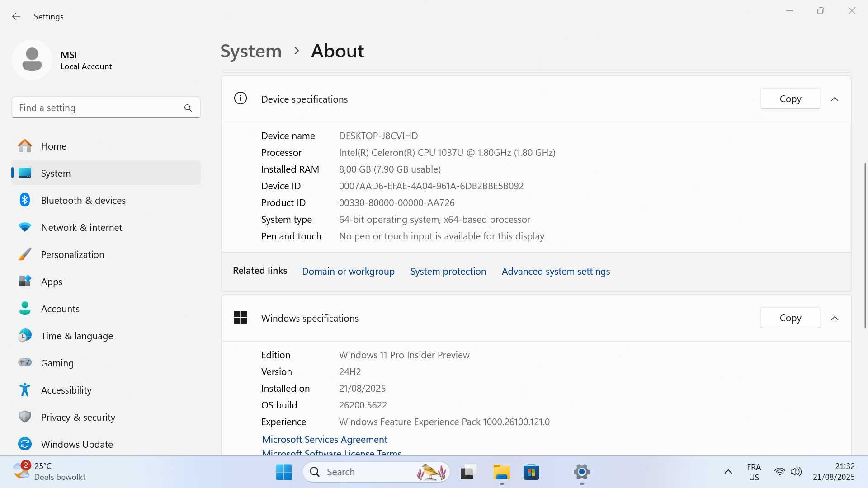
Task: Open Personalization settings
Action: [106, 254]
